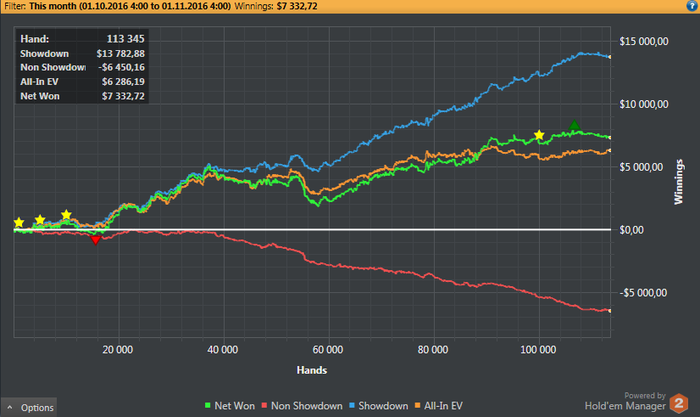Open the help question mark icon
This screenshot has height=417, width=700.
(692, 6)
